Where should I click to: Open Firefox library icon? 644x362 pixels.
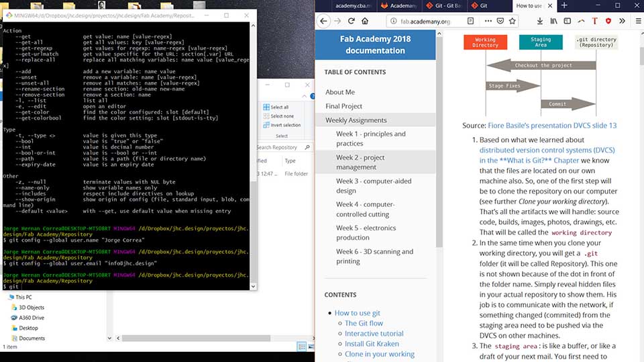(x=553, y=21)
